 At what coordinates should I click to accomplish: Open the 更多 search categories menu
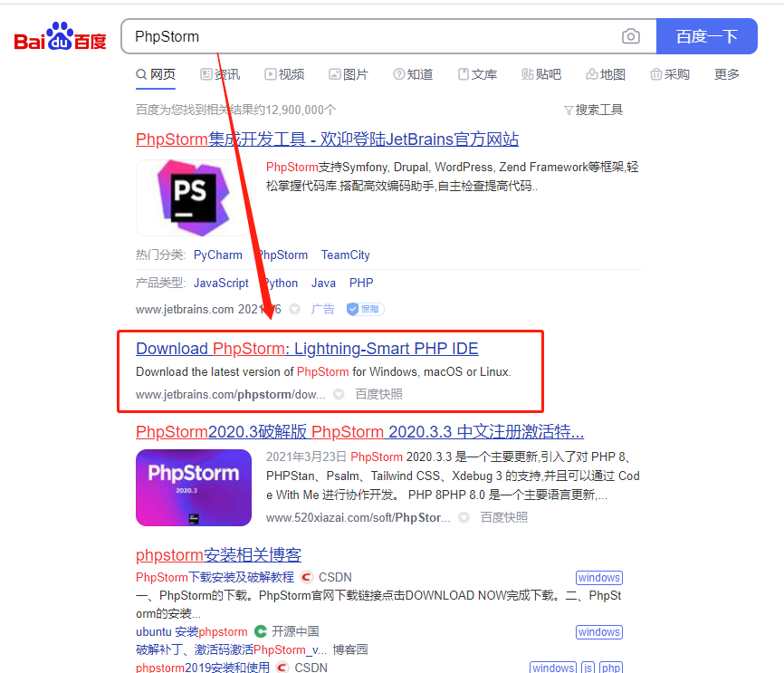pos(726,74)
